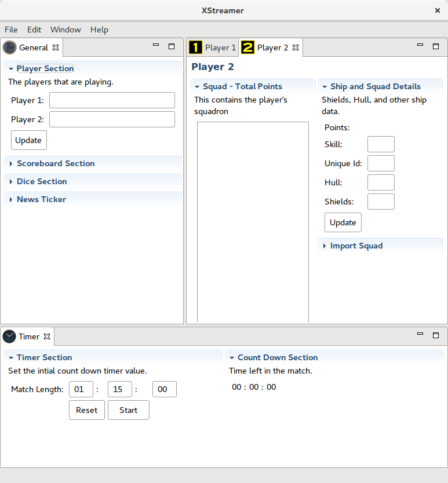Click the Hull input field

(x=381, y=182)
